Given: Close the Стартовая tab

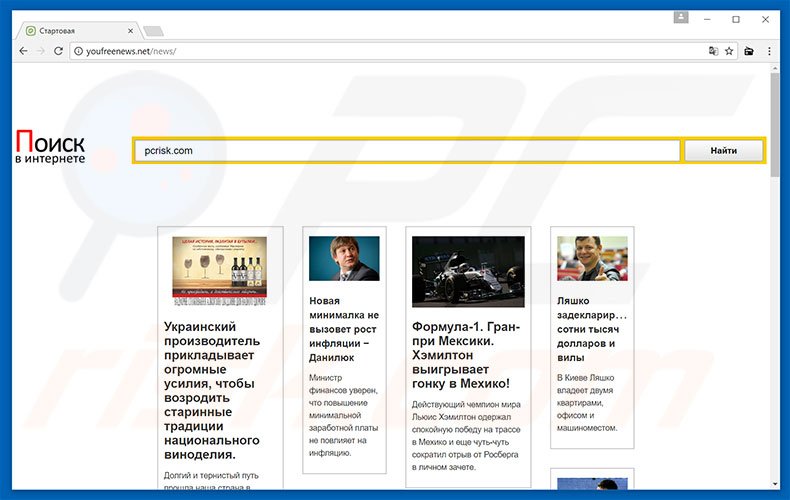Looking at the screenshot, I should tap(130, 31).
